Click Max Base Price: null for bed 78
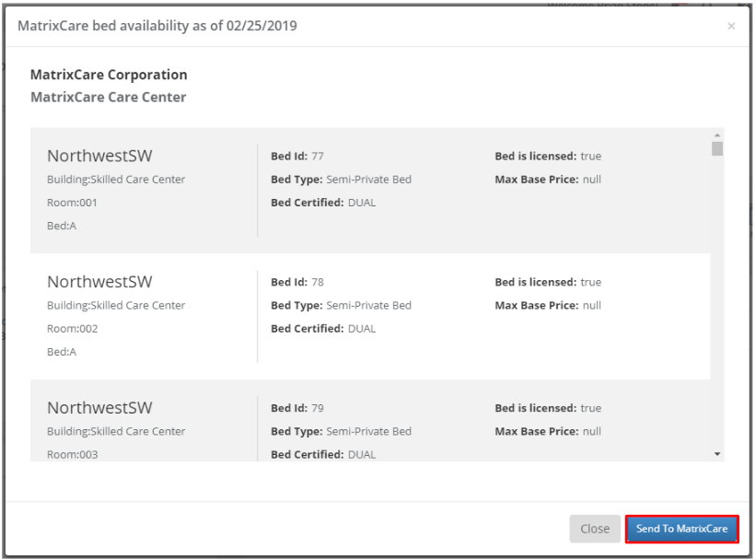This screenshot has width=756, height=560. click(548, 305)
